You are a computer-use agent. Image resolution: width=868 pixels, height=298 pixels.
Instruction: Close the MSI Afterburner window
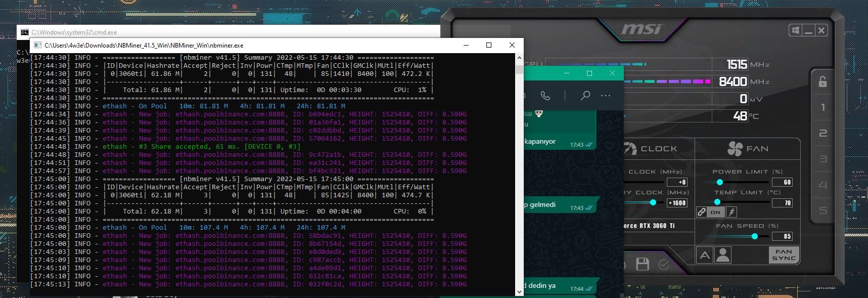(x=821, y=30)
